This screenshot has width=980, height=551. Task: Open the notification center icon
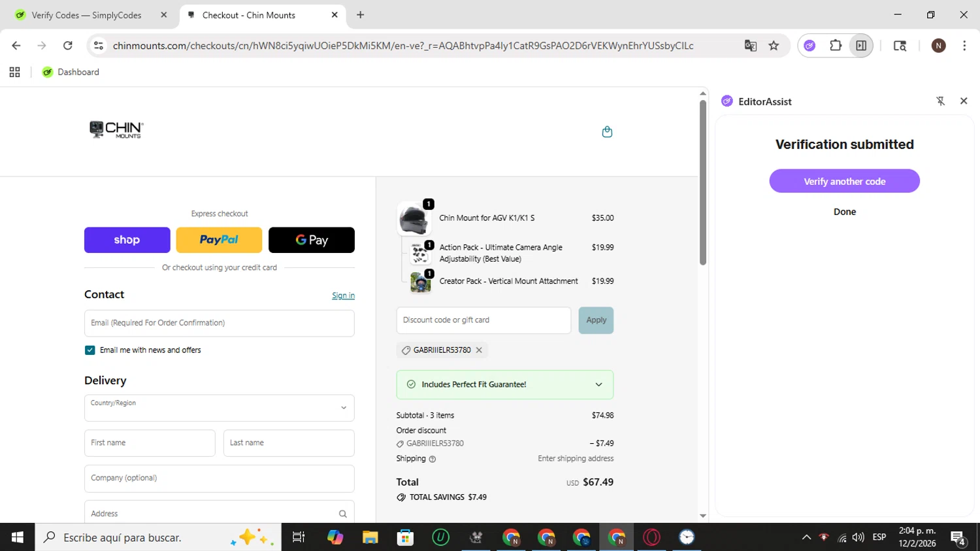pos(958,538)
